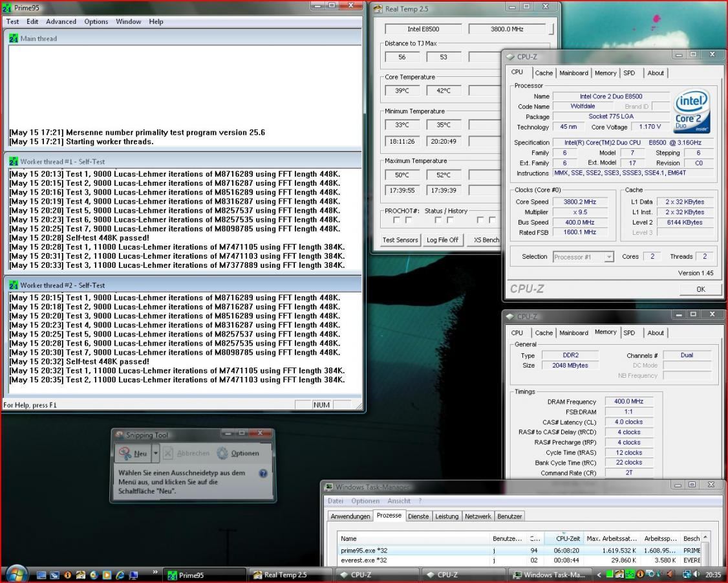Activate Real Temp 2.5 taskbar button
Image resolution: width=728 pixels, height=583 pixels.
coord(290,575)
